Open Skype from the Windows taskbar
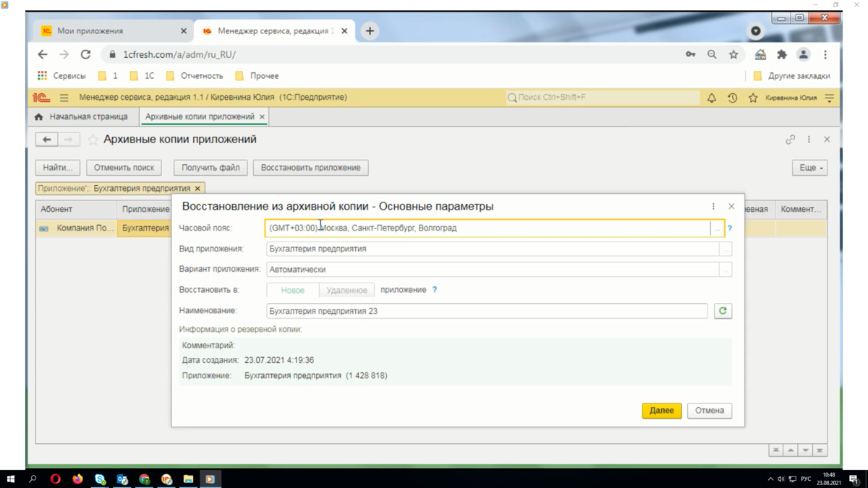The width and height of the screenshot is (868, 488). (x=100, y=479)
